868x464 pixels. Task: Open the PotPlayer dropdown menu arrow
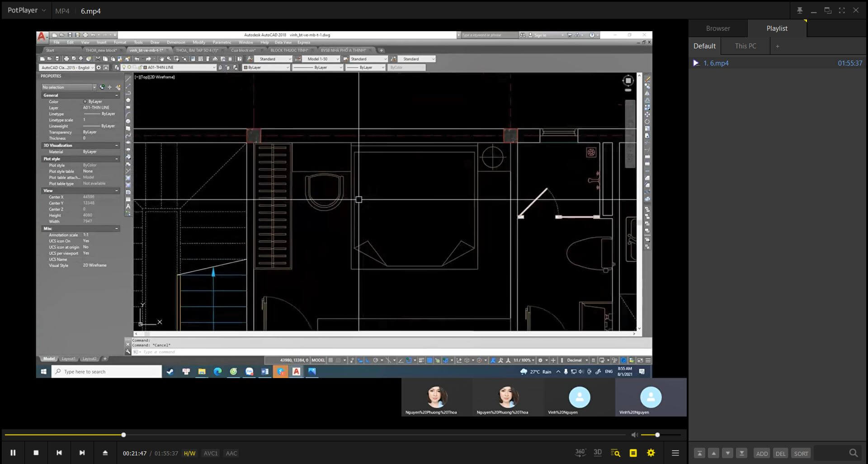coord(44,10)
